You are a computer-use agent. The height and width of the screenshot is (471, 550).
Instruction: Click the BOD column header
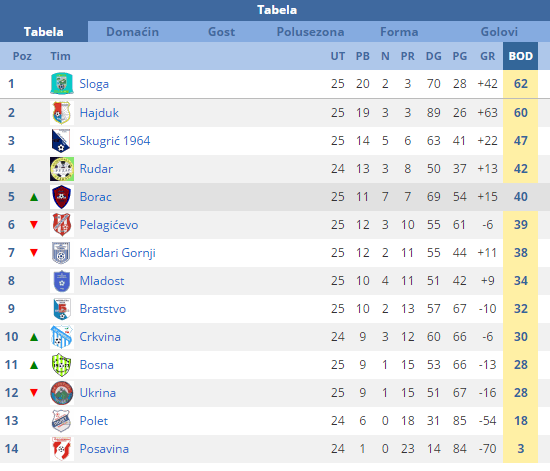pos(521,56)
